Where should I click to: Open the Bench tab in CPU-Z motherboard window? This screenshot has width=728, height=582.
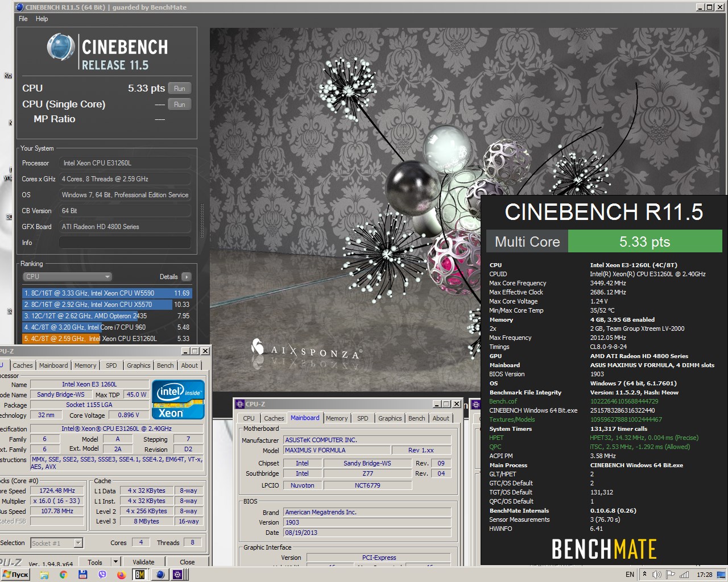(x=417, y=418)
